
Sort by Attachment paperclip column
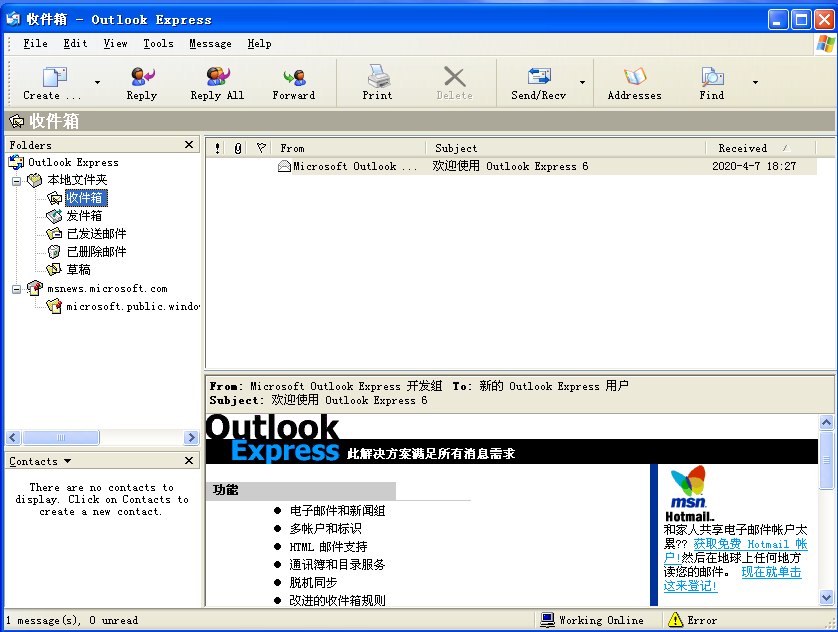click(x=237, y=148)
